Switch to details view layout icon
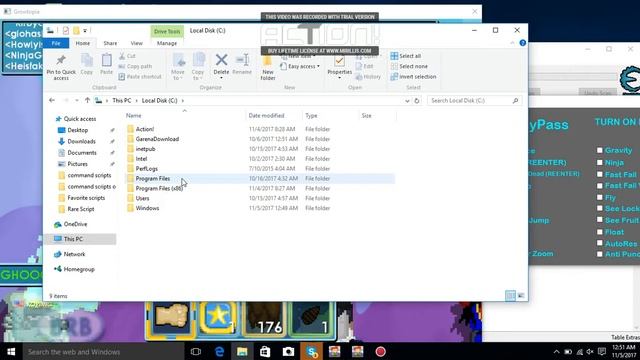The image size is (640, 360). (x=510, y=296)
